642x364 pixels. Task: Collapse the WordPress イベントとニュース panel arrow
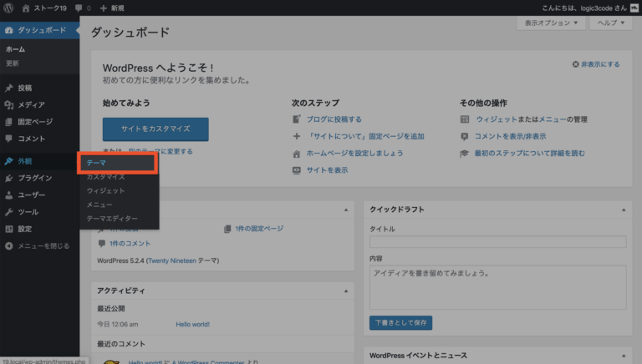pos(624,356)
